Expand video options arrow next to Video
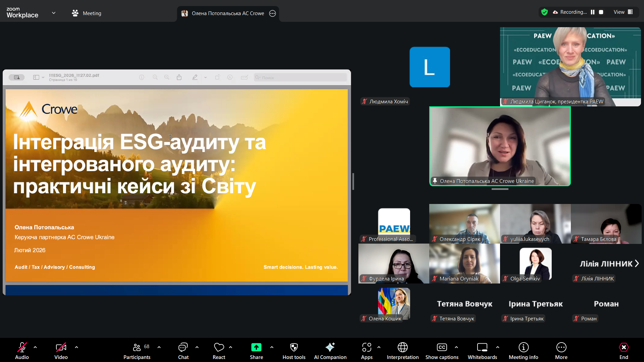The height and width of the screenshot is (362, 644). (x=77, y=347)
